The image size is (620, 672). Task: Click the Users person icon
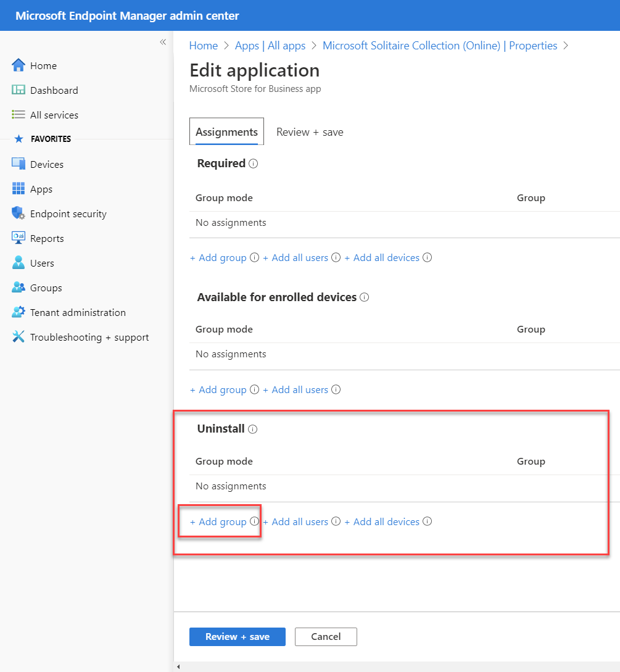click(x=18, y=262)
